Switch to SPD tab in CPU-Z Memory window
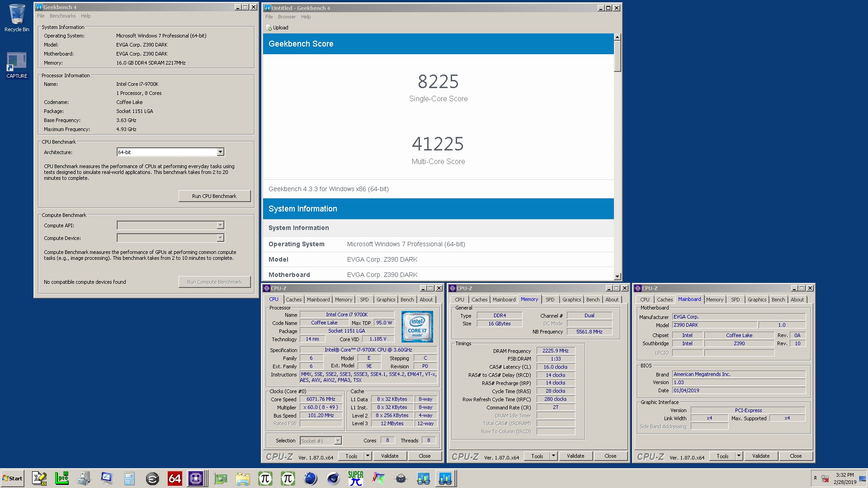Screen dimensions: 868x488 (x=550, y=300)
